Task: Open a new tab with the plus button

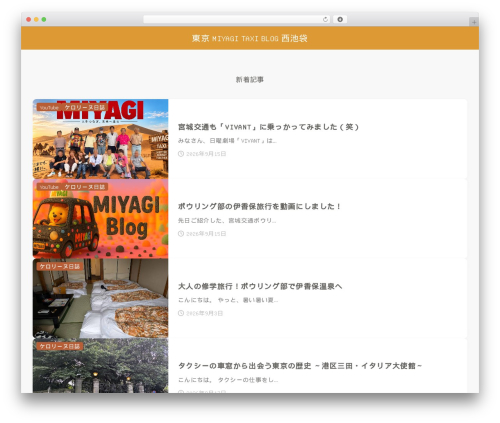Action: (474, 22)
